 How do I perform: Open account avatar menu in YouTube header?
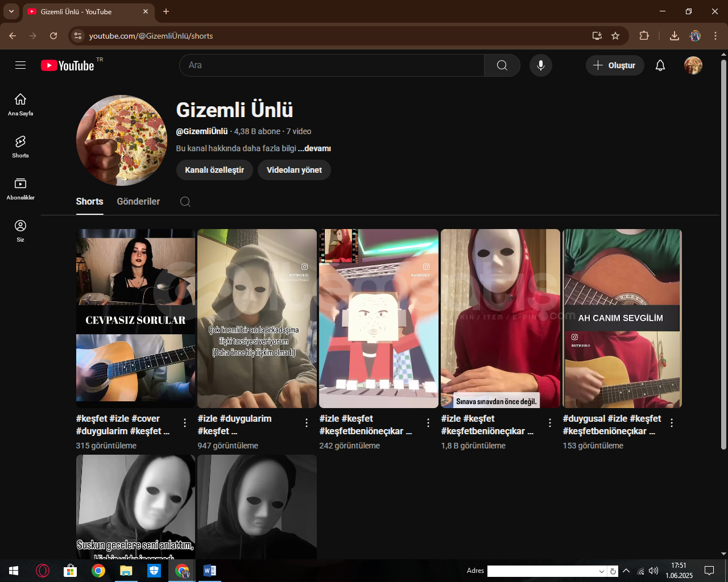(693, 65)
